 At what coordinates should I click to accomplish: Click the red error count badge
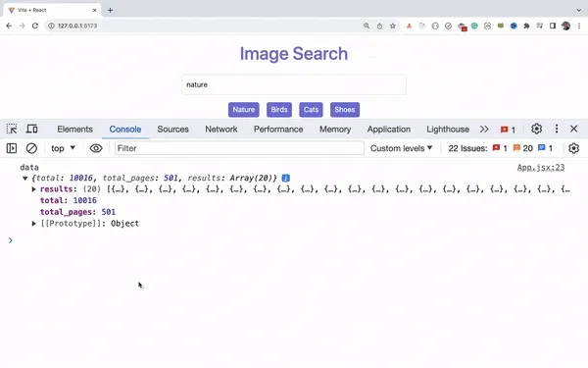[x=508, y=130]
